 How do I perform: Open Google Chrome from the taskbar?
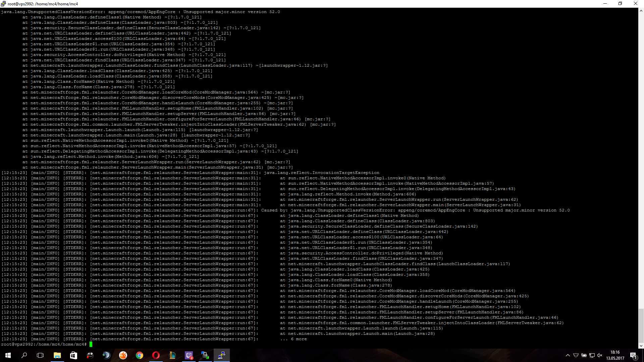coord(140,355)
